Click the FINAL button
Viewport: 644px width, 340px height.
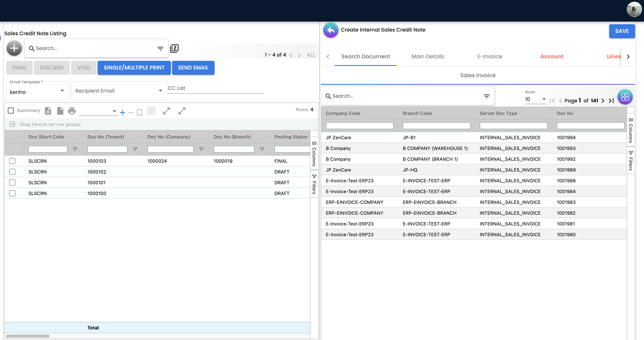[x=19, y=68]
